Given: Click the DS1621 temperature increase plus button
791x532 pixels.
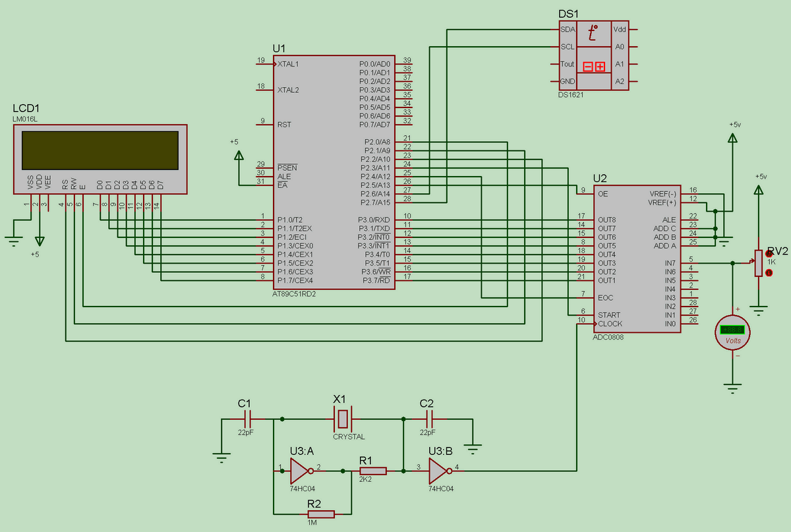Looking at the screenshot, I should click(600, 67).
